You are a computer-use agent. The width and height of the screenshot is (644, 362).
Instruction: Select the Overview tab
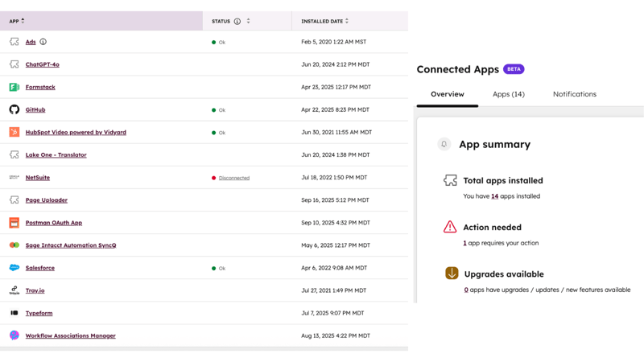click(447, 94)
